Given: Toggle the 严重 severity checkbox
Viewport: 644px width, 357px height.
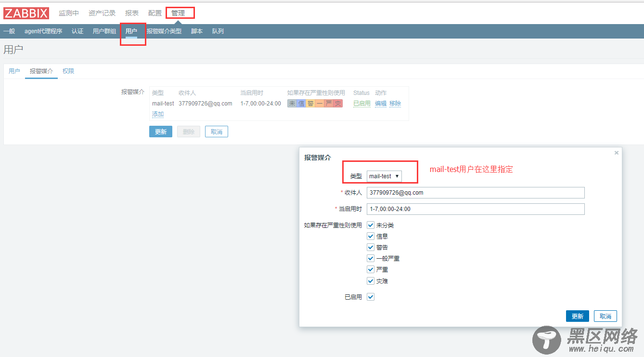Looking at the screenshot, I should pyautogui.click(x=371, y=270).
